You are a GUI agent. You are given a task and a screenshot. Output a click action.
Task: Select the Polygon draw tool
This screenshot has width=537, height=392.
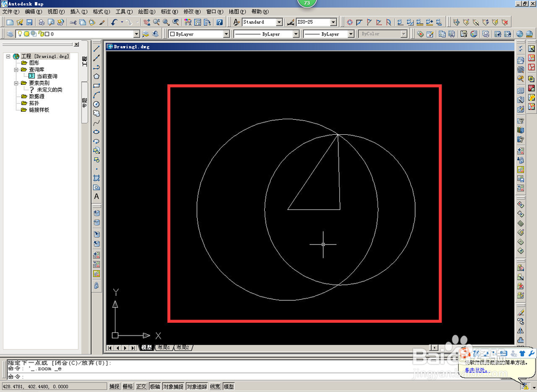point(97,76)
